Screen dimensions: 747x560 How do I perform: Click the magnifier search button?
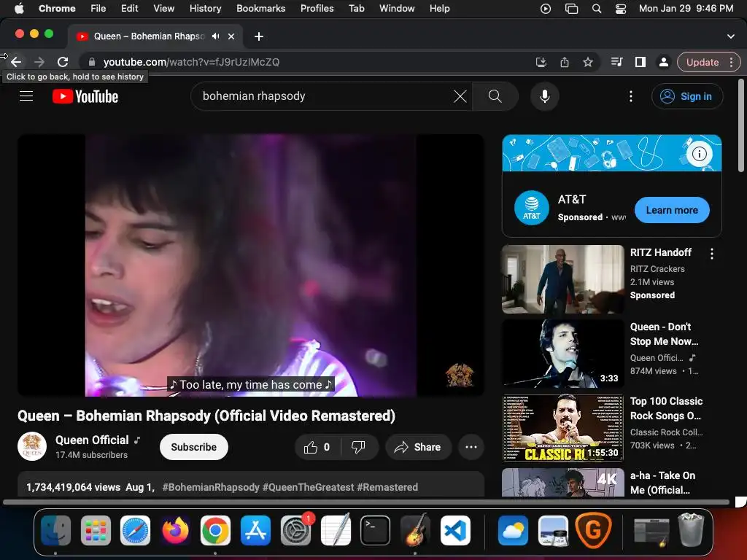[495, 96]
